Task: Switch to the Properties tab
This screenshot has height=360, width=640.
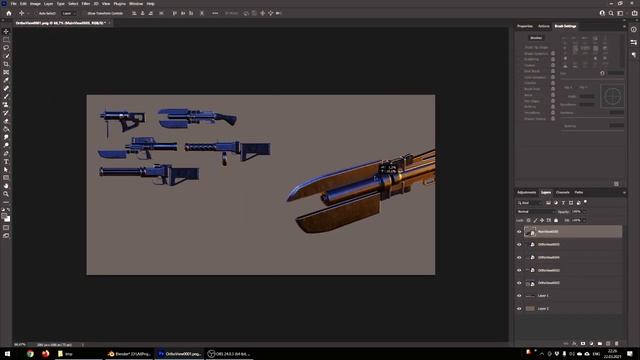Action: click(x=524, y=27)
